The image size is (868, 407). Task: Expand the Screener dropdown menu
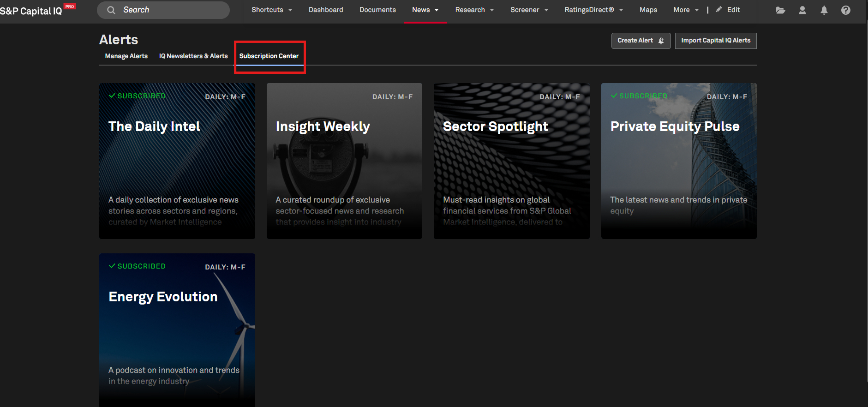coord(529,10)
